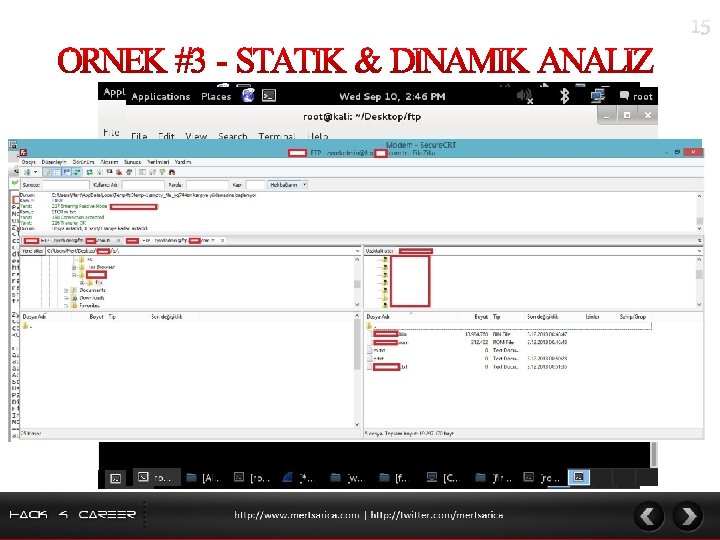This screenshot has height=540, width=720.
Task: Click Refresh file lists toolbar icon
Action: pyautogui.click(x=89, y=172)
